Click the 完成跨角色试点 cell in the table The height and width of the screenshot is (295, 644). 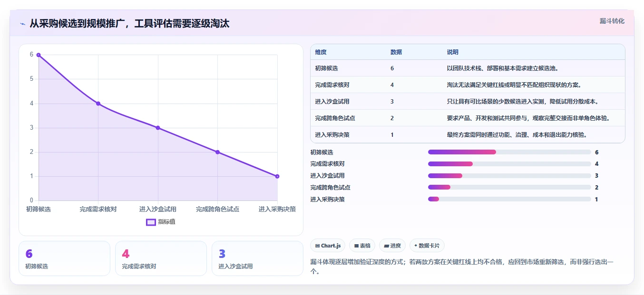(x=335, y=118)
